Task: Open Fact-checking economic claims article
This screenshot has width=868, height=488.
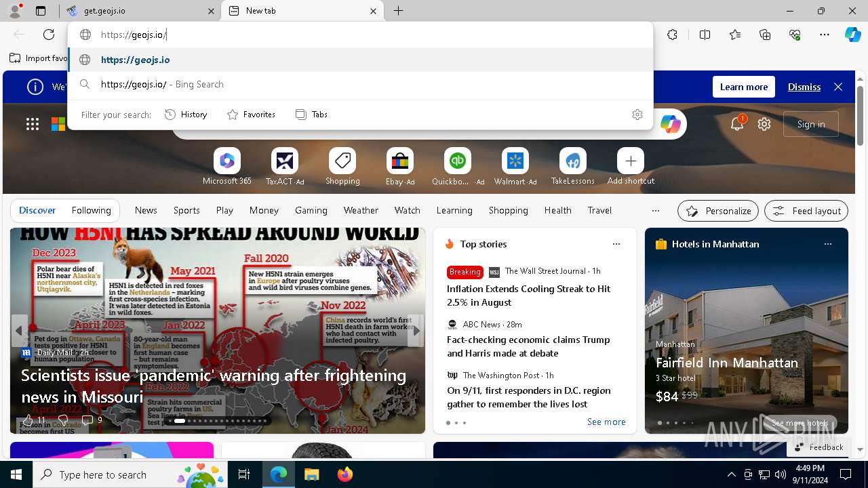Action: 528,346
